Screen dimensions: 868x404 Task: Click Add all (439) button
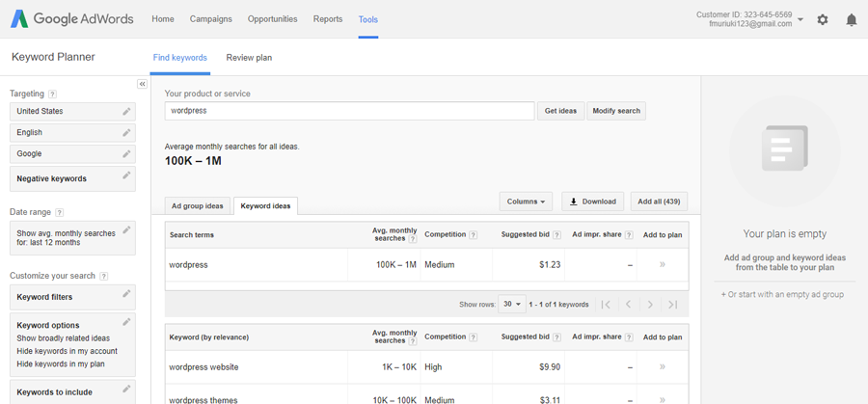pos(659,202)
